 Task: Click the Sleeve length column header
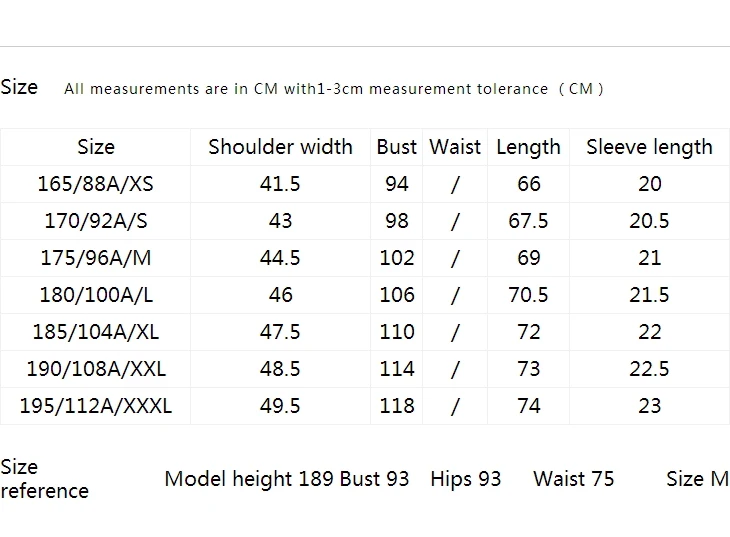[649, 147]
